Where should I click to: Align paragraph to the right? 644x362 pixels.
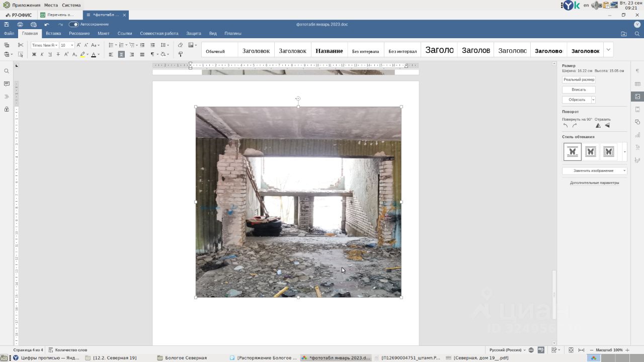click(x=132, y=54)
